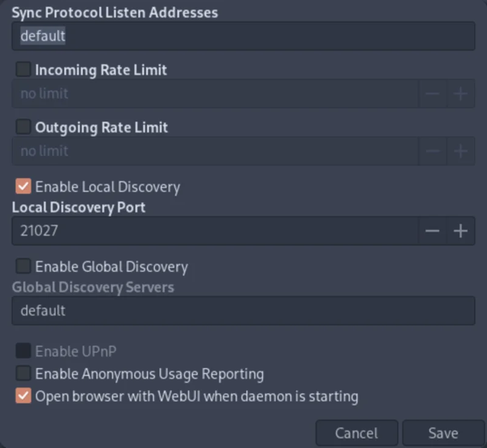Enable Anonymous Usage Reporting

tap(23, 373)
